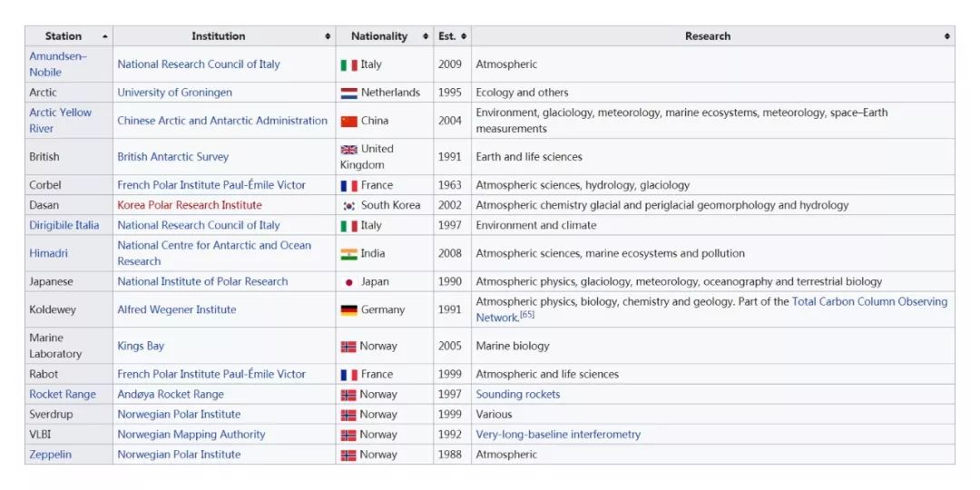This screenshot has width=980, height=490.
Task: Open Andøya Rocket Range link
Action: 171,395
